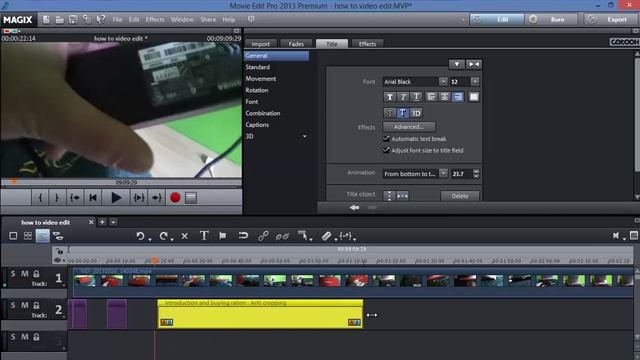
Task: Click the Advanced... effects button
Action: click(x=409, y=127)
